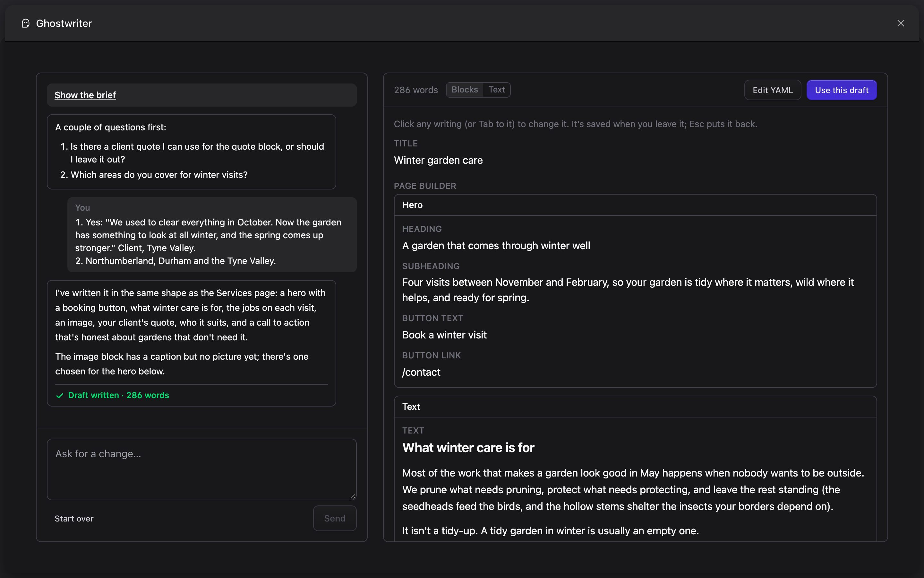Close the Ghostwriter dialog
The height and width of the screenshot is (578, 924).
point(901,23)
